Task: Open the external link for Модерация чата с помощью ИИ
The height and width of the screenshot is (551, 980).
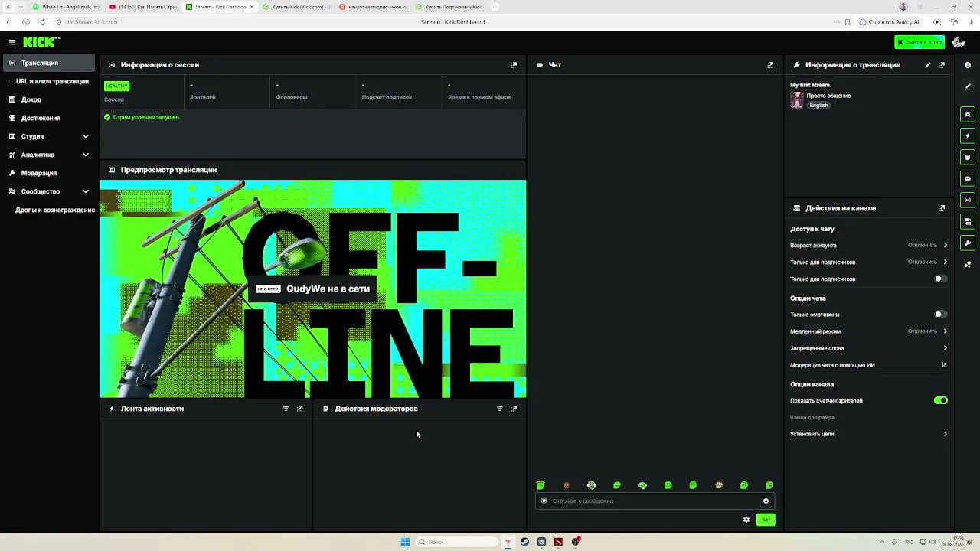Action: [x=944, y=365]
